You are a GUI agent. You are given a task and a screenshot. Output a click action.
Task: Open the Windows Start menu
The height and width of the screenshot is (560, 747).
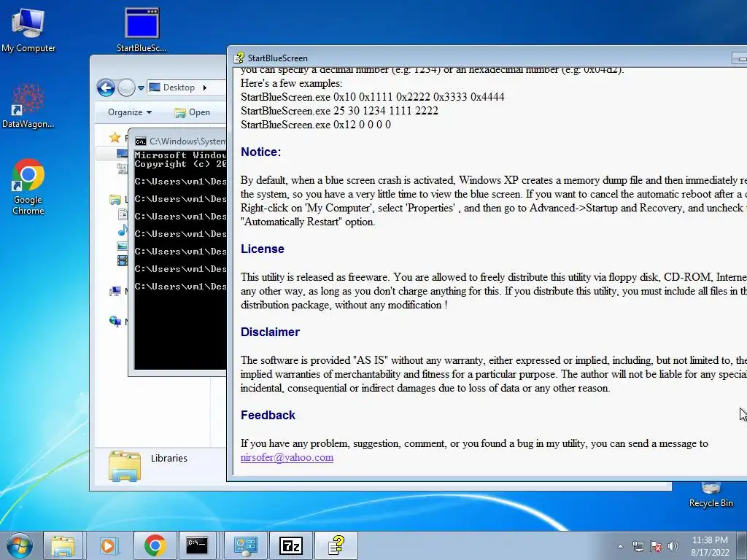pos(20,545)
